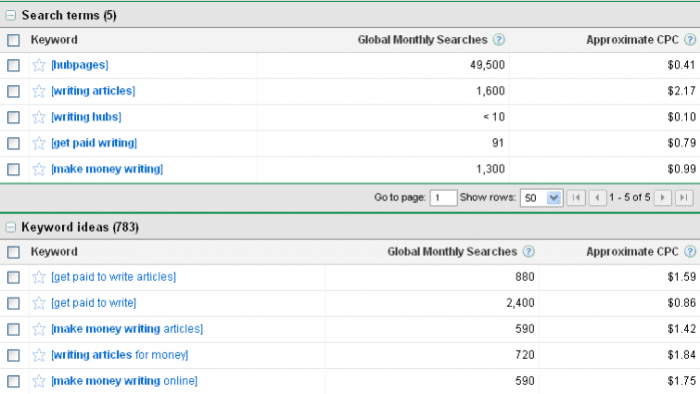
Task: Check the [hubpages] row checkbox
Action: click(x=13, y=65)
